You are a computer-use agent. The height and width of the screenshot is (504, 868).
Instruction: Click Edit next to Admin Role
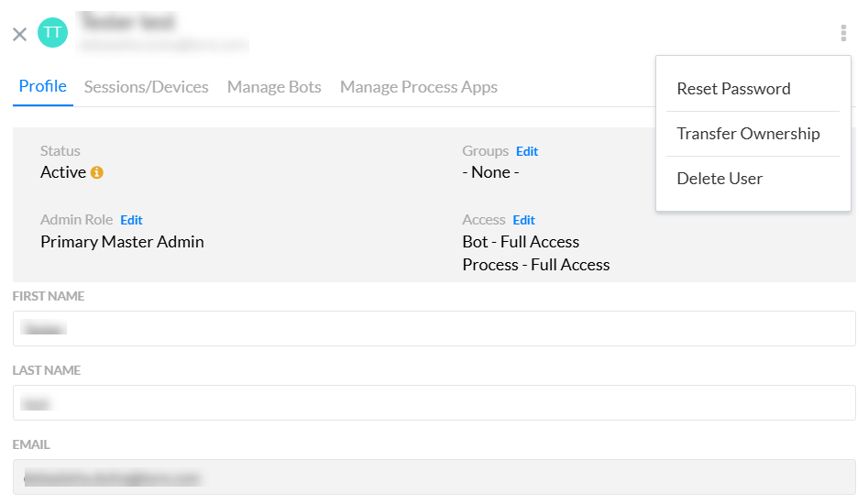point(131,220)
